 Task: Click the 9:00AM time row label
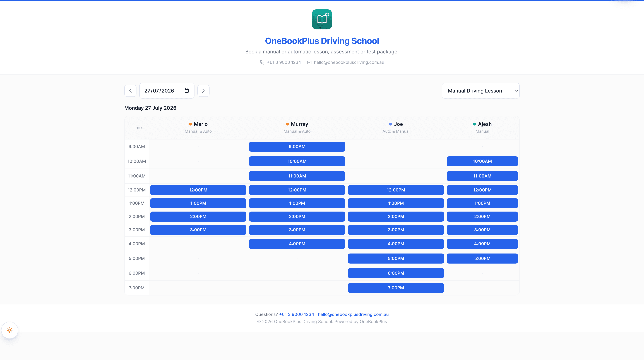(x=136, y=146)
